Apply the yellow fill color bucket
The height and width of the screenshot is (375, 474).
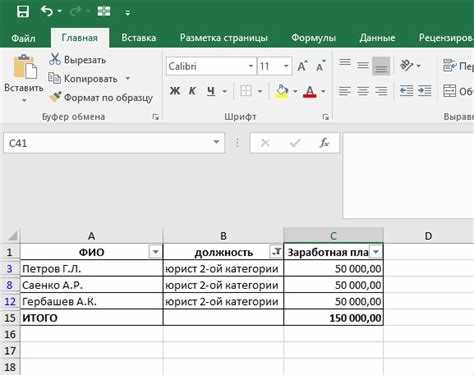pyautogui.click(x=281, y=91)
